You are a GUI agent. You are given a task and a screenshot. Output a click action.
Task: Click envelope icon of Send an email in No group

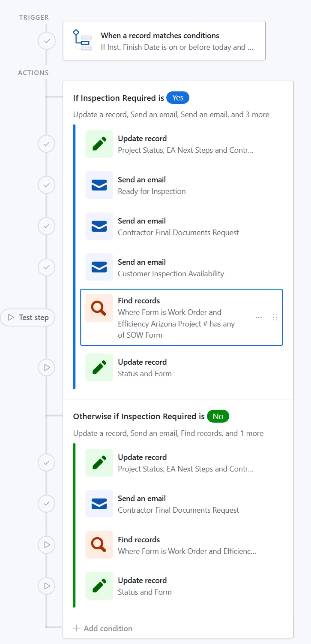[99, 504]
